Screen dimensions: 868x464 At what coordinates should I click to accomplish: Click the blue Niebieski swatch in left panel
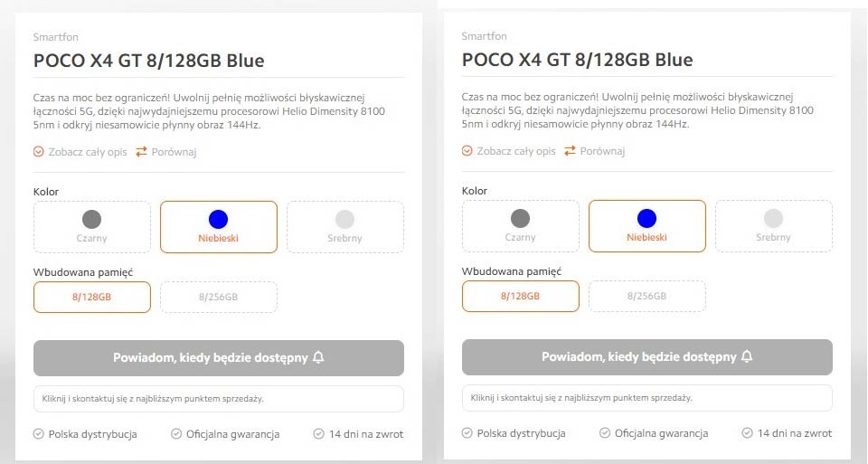219,219
